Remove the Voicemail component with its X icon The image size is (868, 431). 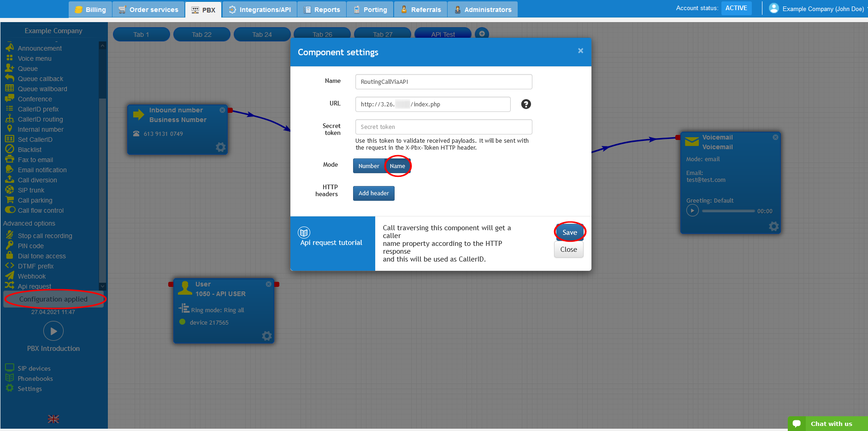(775, 137)
